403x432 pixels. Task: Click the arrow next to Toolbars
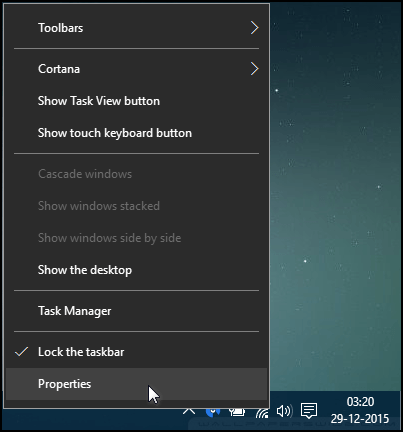255,28
